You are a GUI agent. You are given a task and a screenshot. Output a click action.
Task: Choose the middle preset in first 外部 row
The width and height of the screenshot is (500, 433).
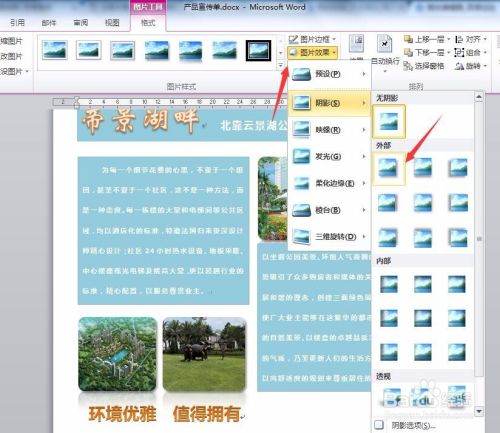(x=423, y=168)
